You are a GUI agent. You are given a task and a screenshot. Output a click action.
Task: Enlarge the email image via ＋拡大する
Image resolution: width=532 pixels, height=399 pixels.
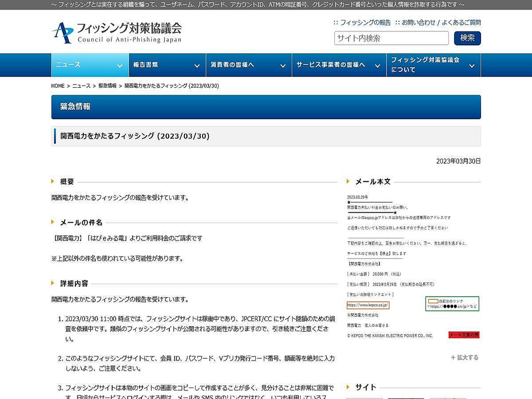tap(465, 357)
